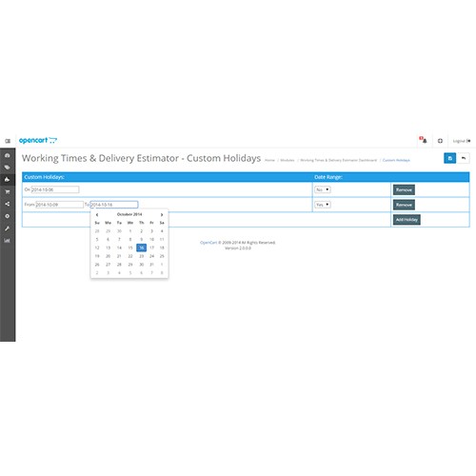Click the From date input field
The height and width of the screenshot is (476, 476).
59,205
